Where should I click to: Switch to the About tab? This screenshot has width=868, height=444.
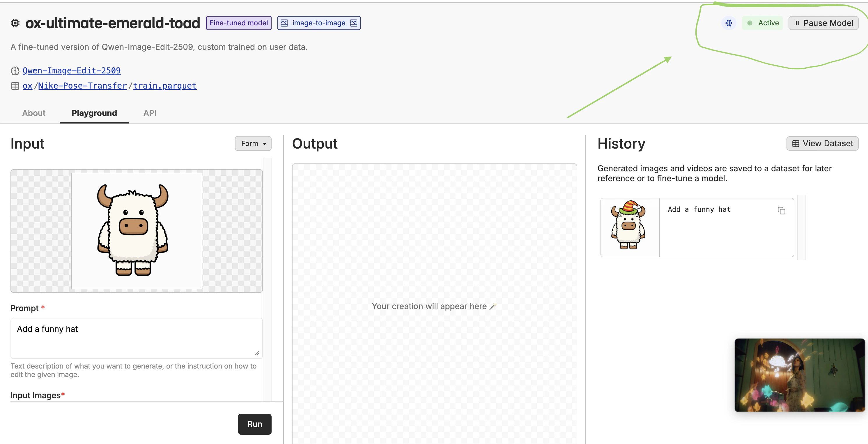tap(34, 113)
